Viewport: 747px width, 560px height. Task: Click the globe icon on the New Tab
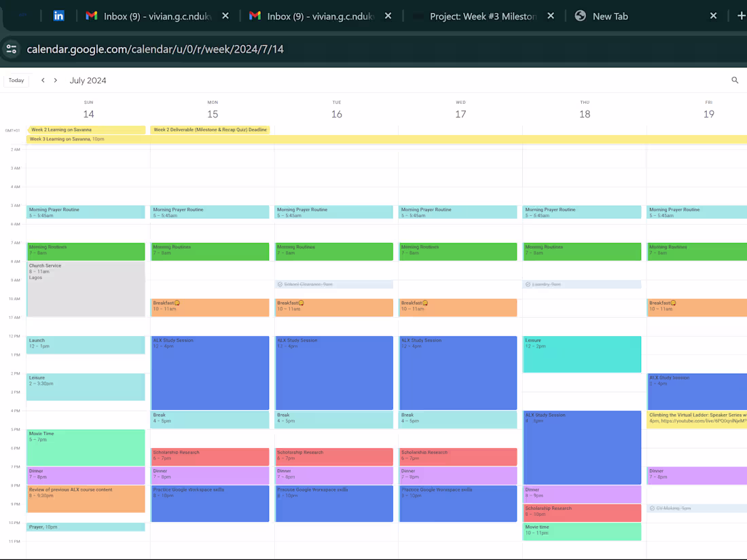581,15
